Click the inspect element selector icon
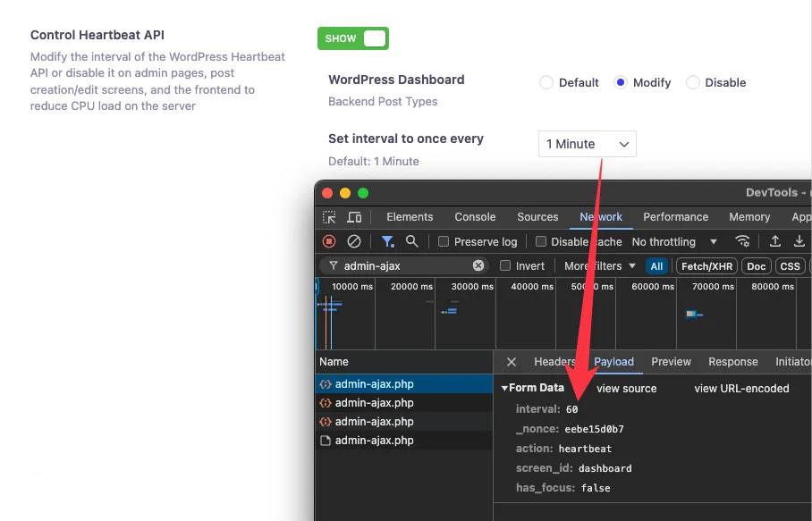The width and height of the screenshot is (812, 521). 329,217
